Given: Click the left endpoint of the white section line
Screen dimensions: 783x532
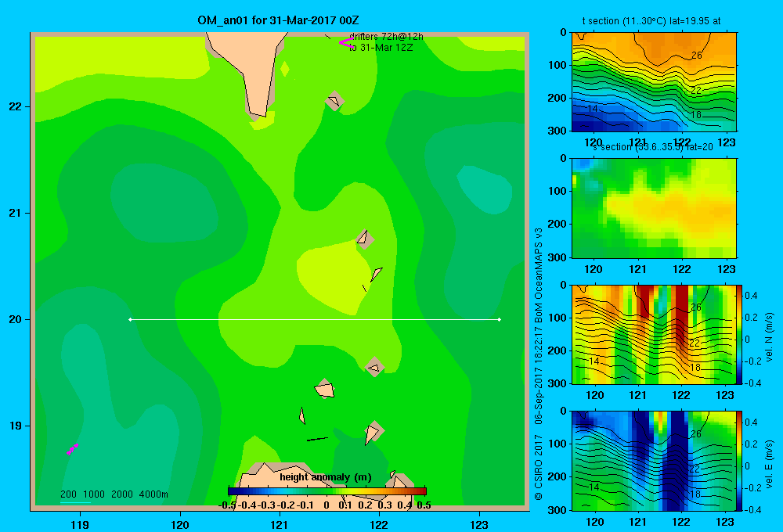Looking at the screenshot, I should click(x=130, y=319).
